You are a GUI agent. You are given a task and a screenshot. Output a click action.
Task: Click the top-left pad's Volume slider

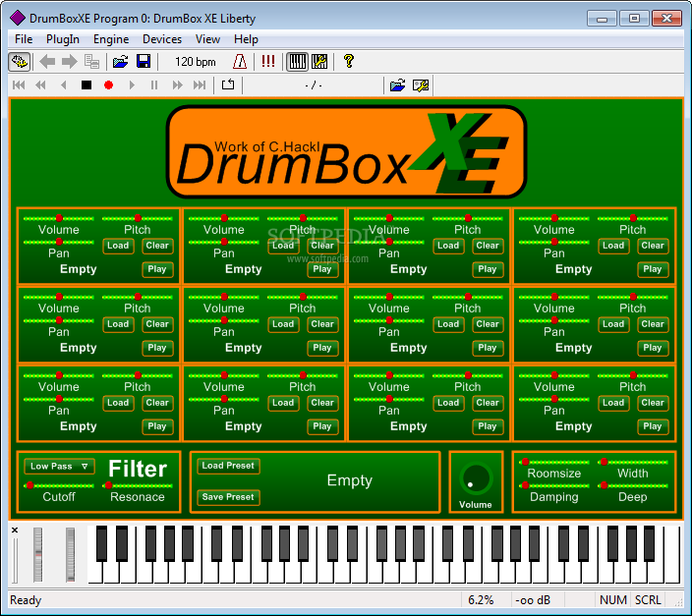[59, 218]
